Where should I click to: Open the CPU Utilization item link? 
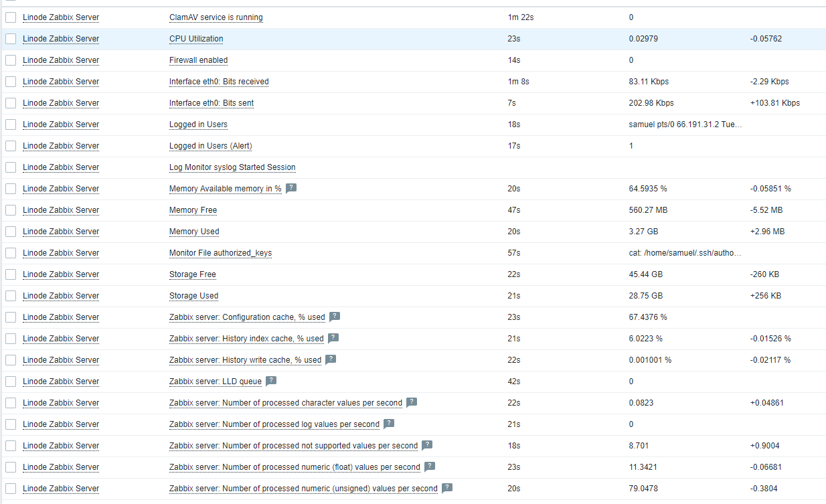click(196, 39)
